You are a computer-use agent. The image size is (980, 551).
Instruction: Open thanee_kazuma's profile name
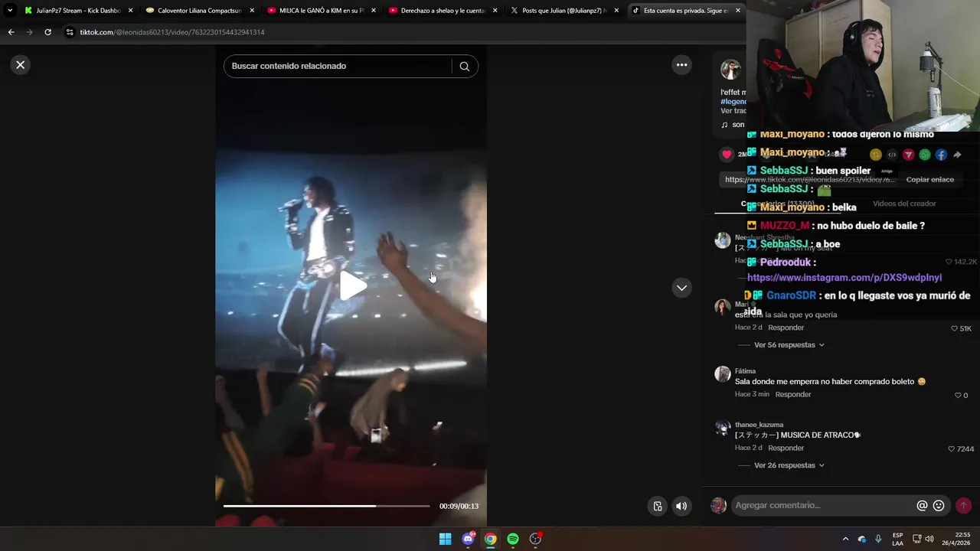(759, 425)
